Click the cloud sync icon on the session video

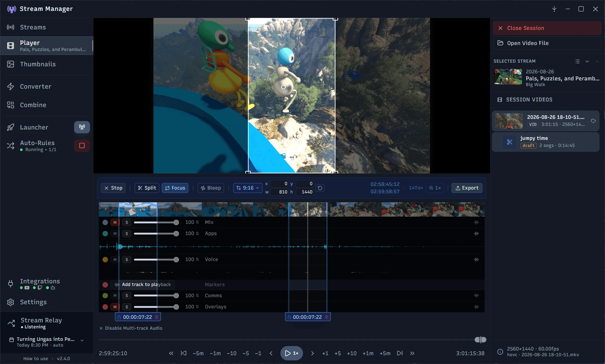coord(593,121)
